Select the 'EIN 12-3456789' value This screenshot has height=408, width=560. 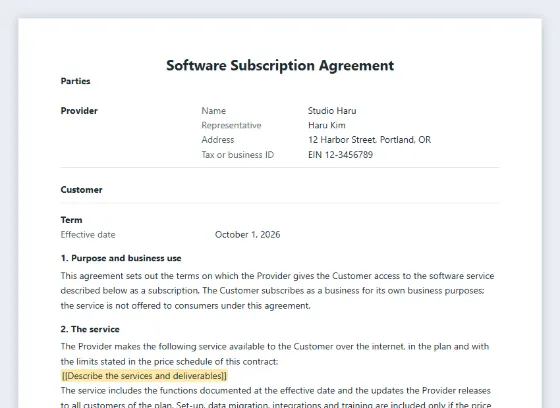(x=340, y=155)
